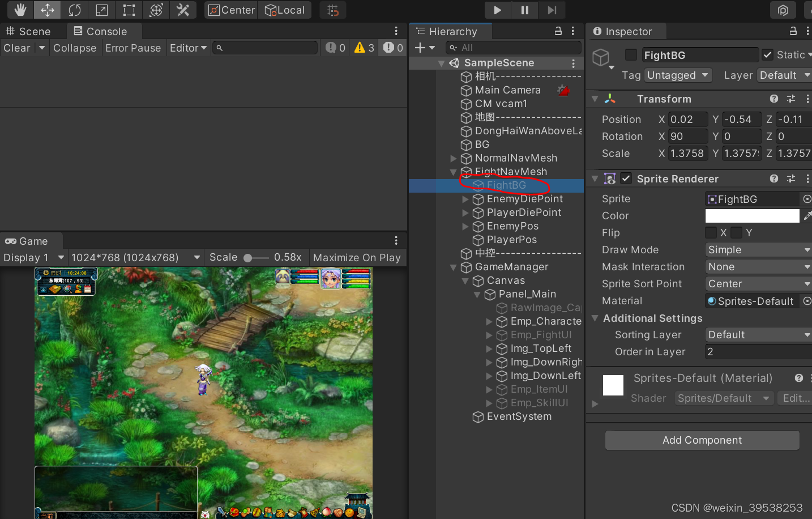
Task: Open the Collab cloud icon
Action: 783,10
